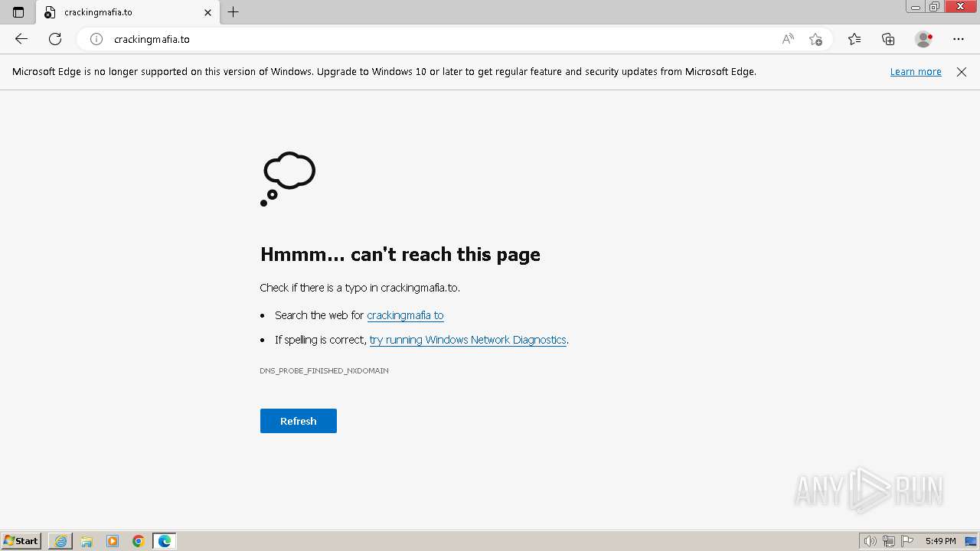Image resolution: width=980 pixels, height=551 pixels.
Task: Dismiss the Edge unsupported notification bar
Action: coord(962,72)
